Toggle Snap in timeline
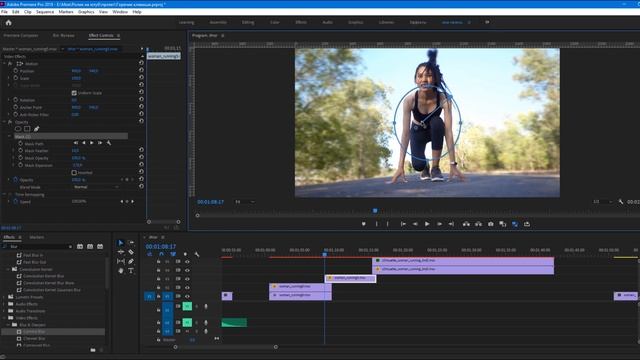Screen dimensions: 640x360 pos(161,254)
